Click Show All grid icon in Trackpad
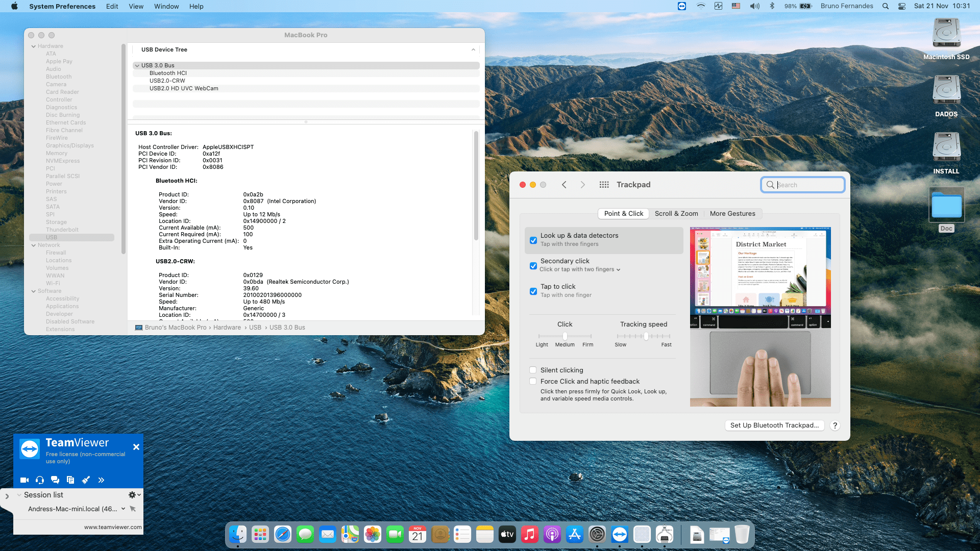980x551 pixels. [604, 185]
